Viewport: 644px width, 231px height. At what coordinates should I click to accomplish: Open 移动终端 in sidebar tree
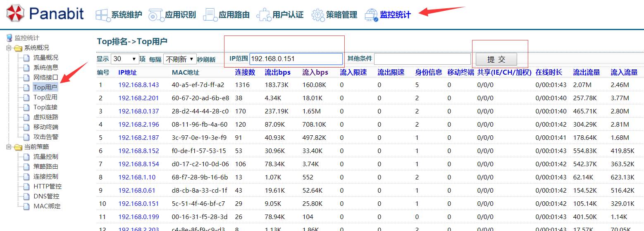coord(46,127)
